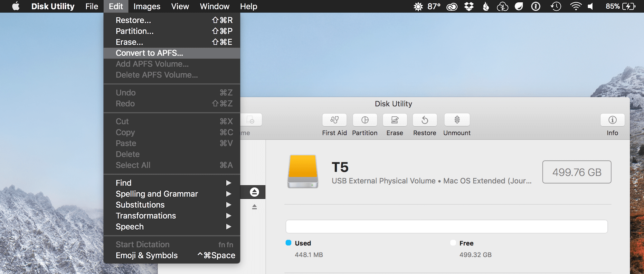The width and height of the screenshot is (644, 274).
Task: Click Select All in the Edit menu
Action: point(172,165)
